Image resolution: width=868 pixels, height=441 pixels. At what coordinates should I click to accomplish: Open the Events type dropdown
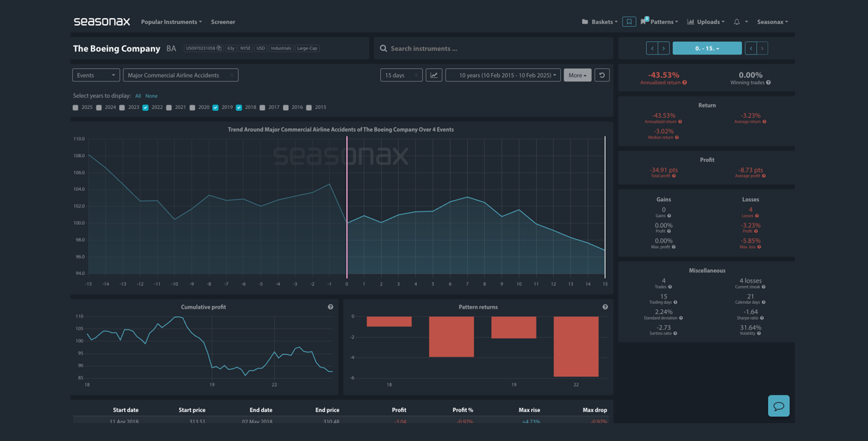(x=96, y=75)
